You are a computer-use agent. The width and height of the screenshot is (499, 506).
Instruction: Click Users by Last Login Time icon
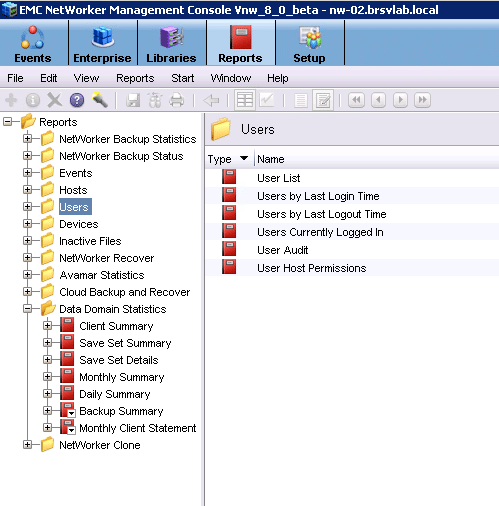click(229, 195)
